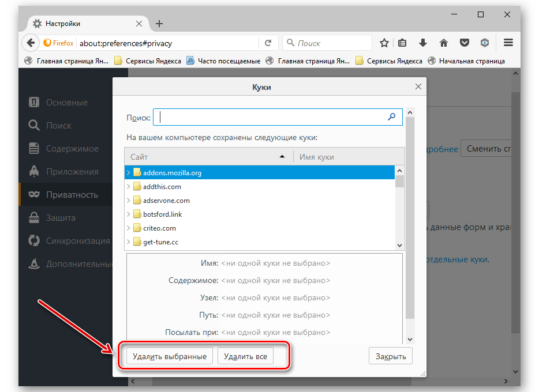Open the bookmarks list icon
The height and width of the screenshot is (392, 539).
click(x=403, y=43)
